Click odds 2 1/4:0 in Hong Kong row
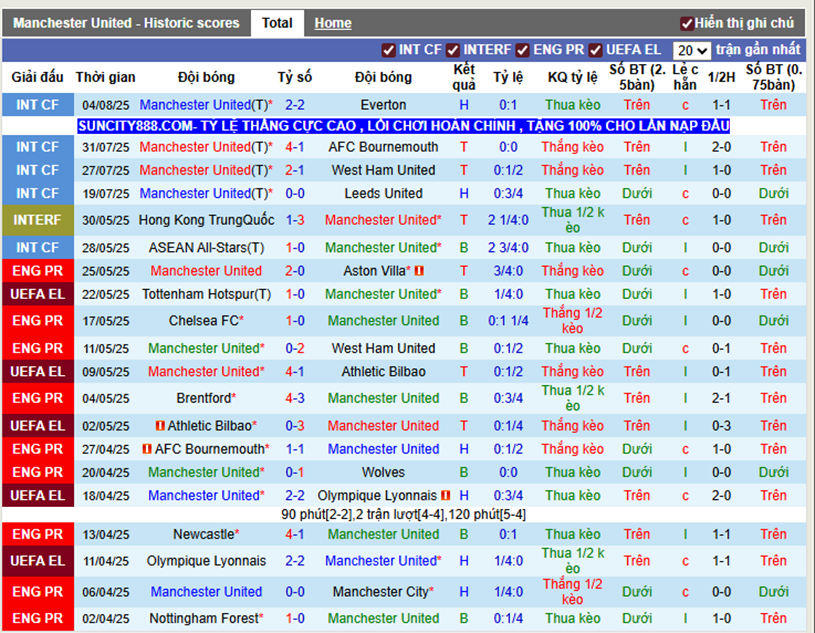815x633 pixels. pos(508,220)
